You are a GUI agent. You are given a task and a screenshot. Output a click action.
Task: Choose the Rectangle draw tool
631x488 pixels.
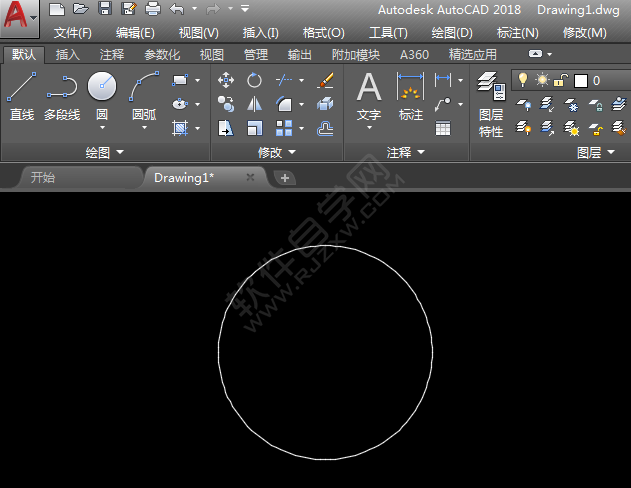(x=179, y=80)
